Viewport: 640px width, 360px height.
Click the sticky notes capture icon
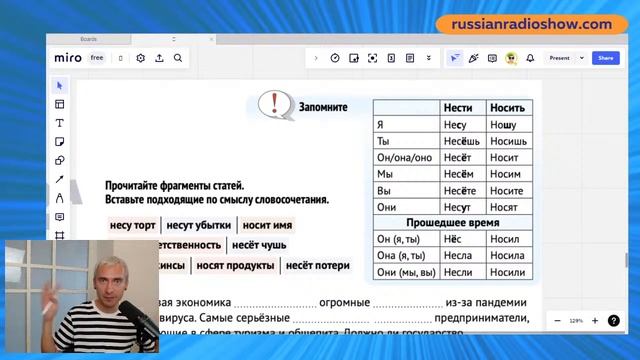click(x=354, y=58)
